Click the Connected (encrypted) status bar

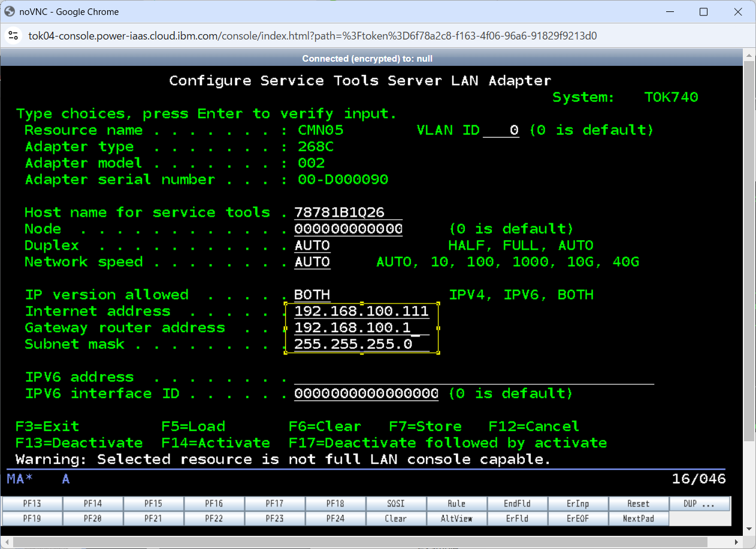pos(367,59)
